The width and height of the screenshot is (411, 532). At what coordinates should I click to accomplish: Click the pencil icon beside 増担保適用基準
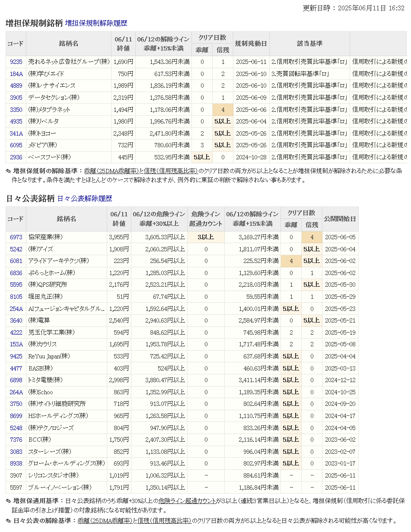click(9, 501)
